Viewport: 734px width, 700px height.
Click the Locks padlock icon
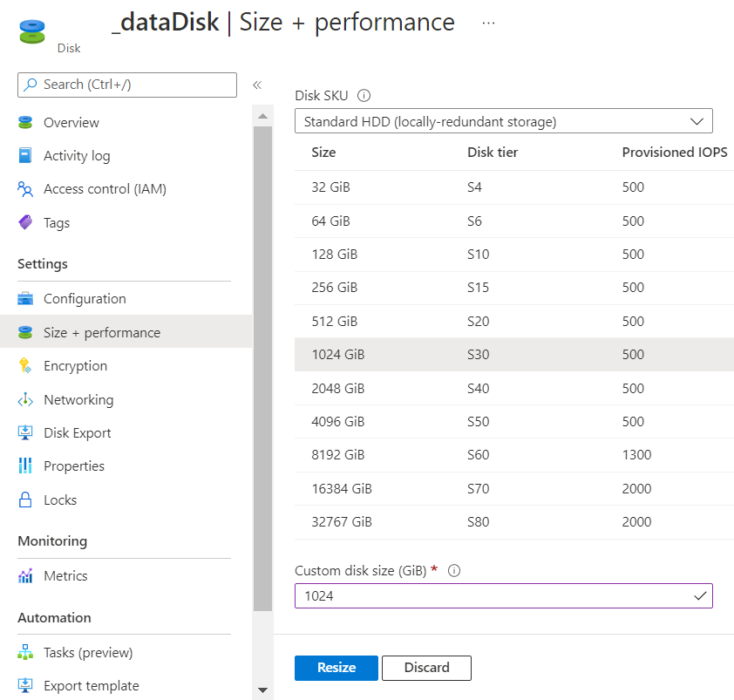pyautogui.click(x=25, y=500)
